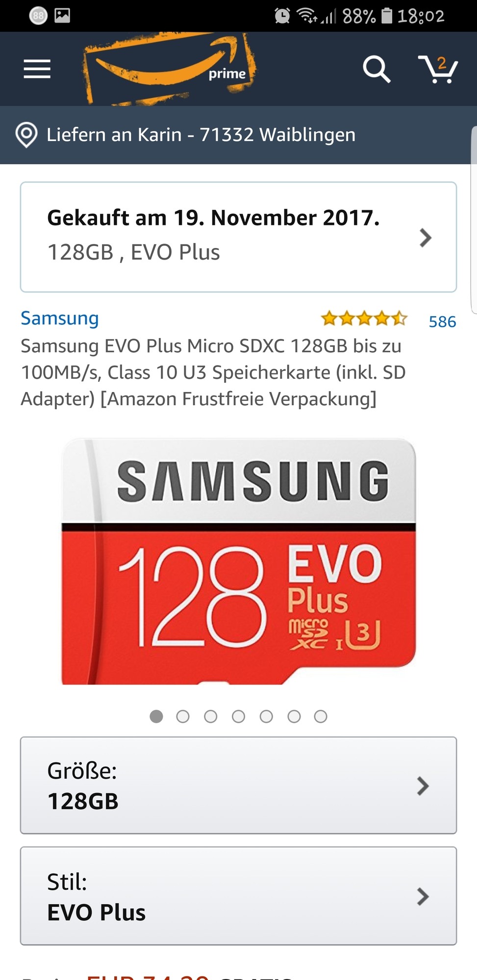Select the second image carousel dot
This screenshot has width=477, height=980.
coord(183,716)
